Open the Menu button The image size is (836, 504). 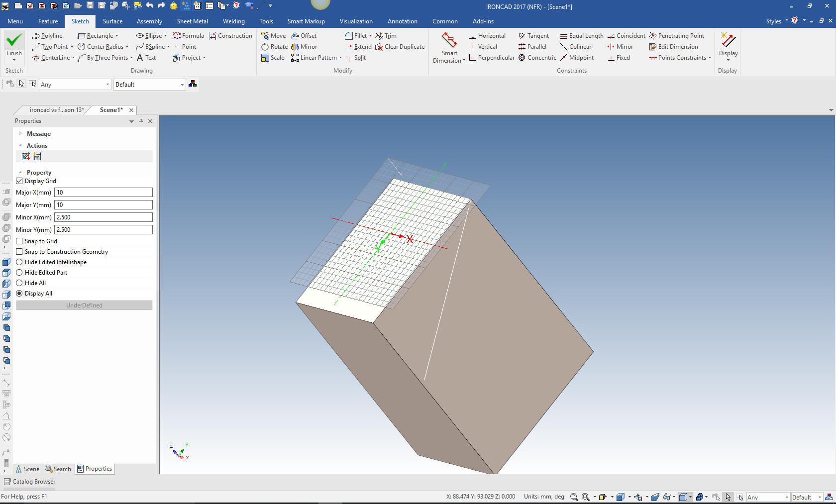tap(15, 21)
